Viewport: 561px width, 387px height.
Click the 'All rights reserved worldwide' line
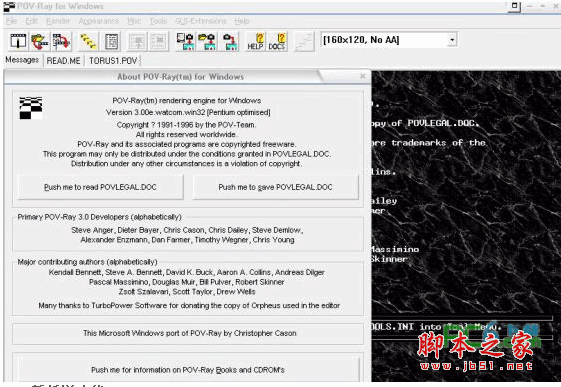[x=186, y=134]
